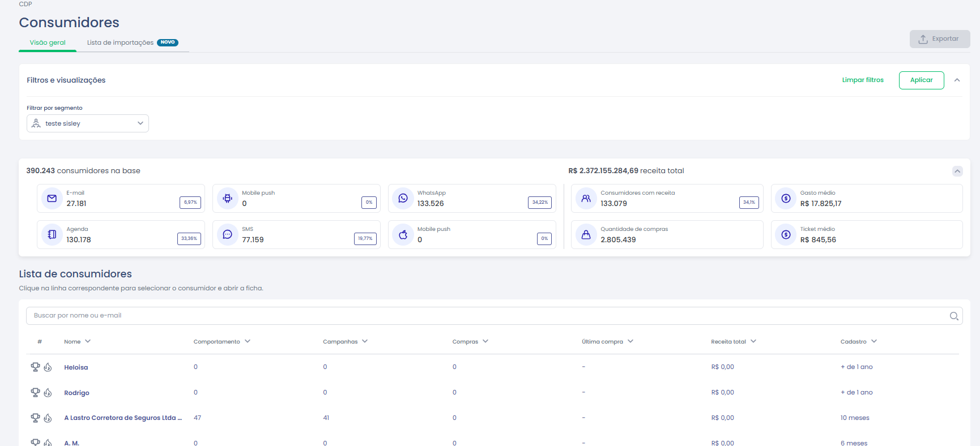Click the SMS 19,77% percentage badge
The height and width of the screenshot is (446, 980).
tap(365, 239)
